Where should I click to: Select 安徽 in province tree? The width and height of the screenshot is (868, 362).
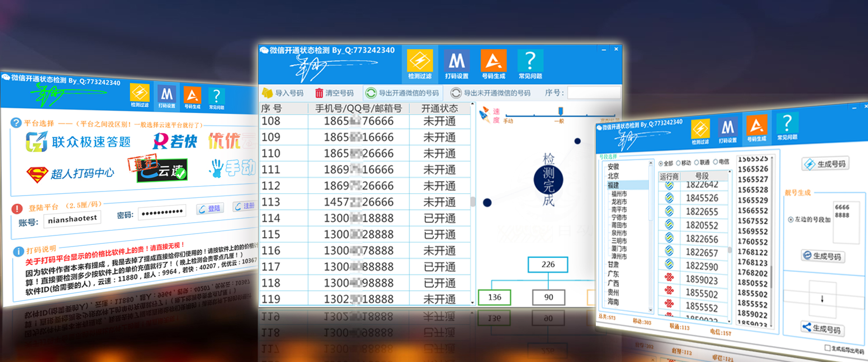[x=613, y=167]
